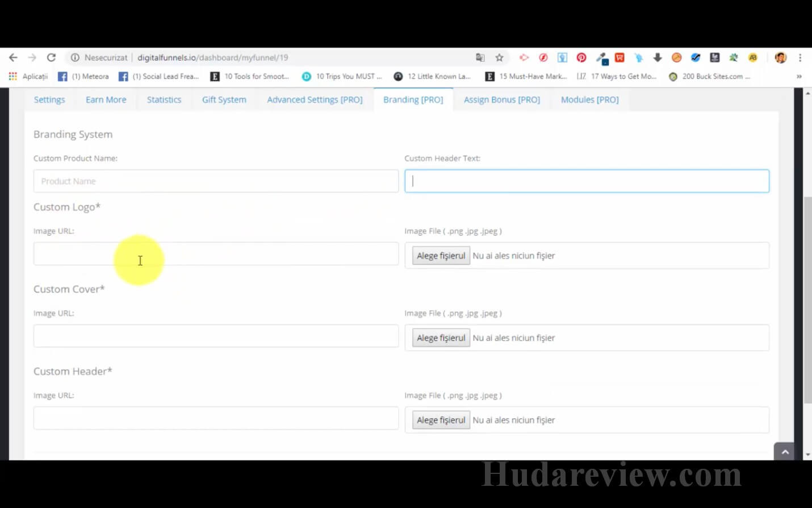Choose file for Custom Cover
The image size is (812, 508).
[441, 338]
